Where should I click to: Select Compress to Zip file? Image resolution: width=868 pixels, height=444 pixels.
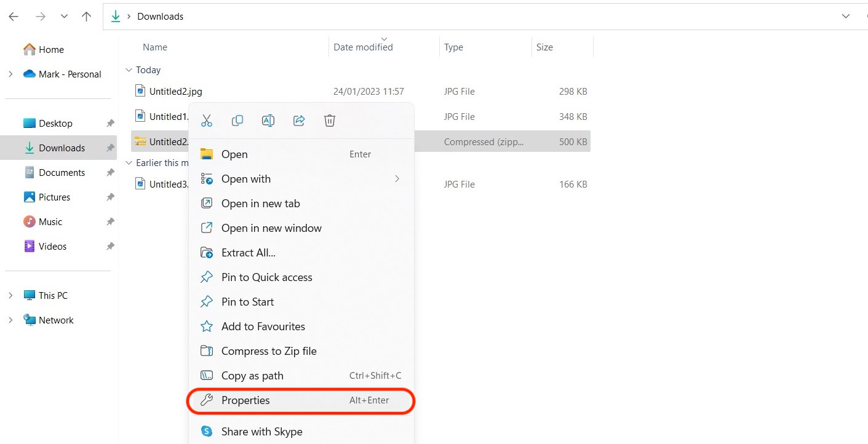click(x=269, y=351)
